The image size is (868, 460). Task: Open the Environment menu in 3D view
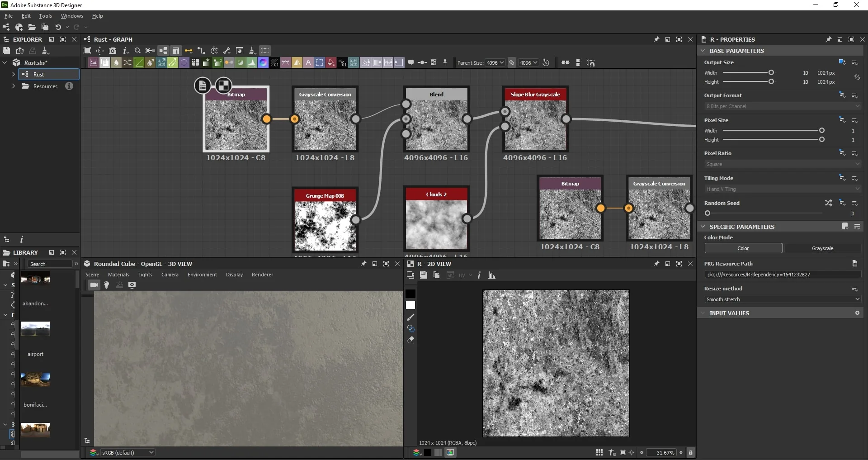(x=202, y=275)
